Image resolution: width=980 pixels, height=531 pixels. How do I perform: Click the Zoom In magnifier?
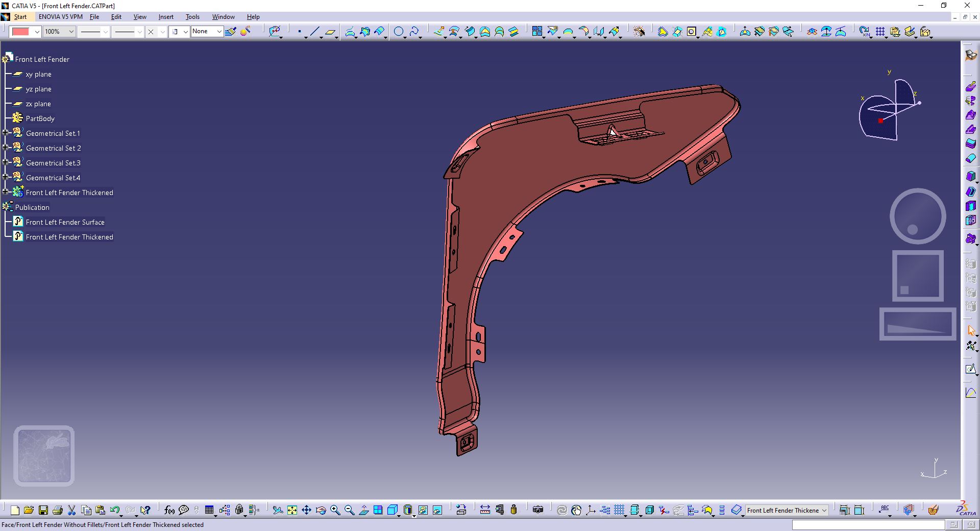[335, 510]
